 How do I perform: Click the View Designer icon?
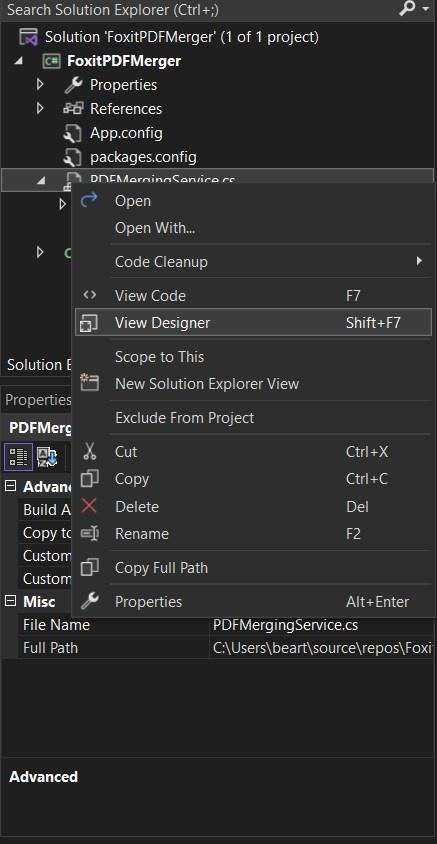point(88,322)
